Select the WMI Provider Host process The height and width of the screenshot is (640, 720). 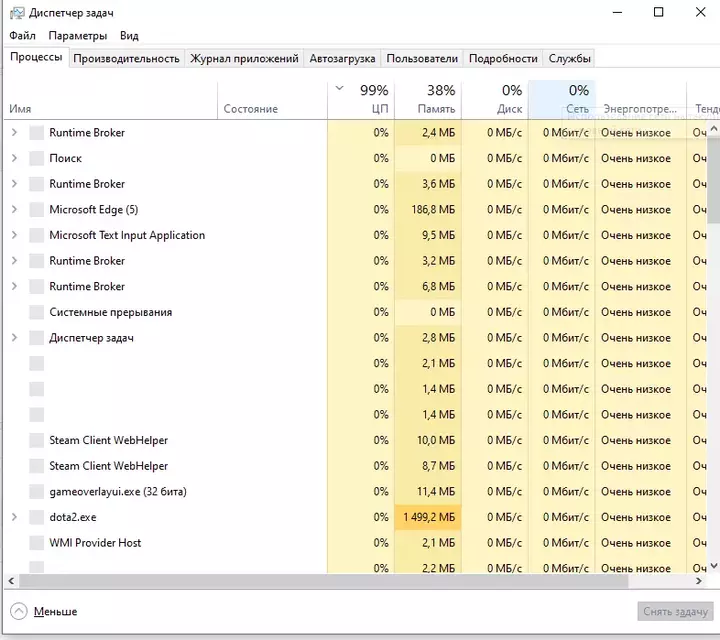(355, 543)
